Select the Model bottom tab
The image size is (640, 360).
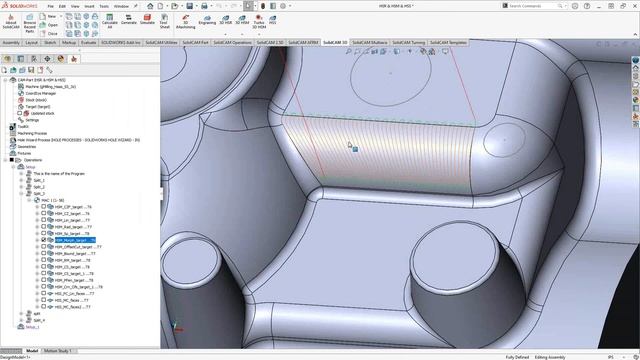point(32,351)
